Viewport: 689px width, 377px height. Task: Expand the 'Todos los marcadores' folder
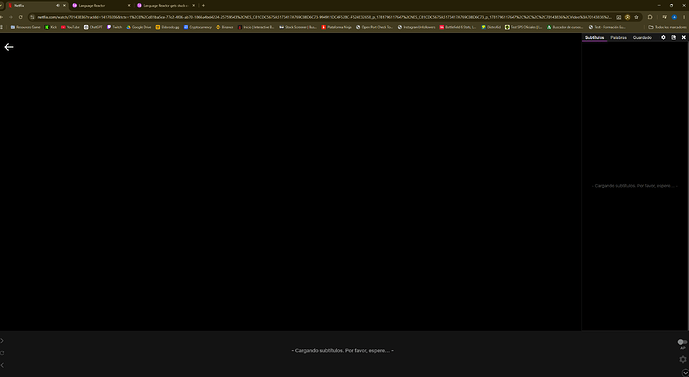coord(667,27)
